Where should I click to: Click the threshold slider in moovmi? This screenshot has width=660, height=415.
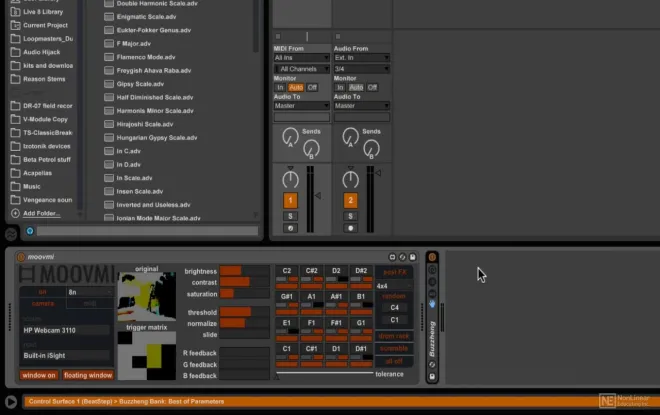(245, 312)
